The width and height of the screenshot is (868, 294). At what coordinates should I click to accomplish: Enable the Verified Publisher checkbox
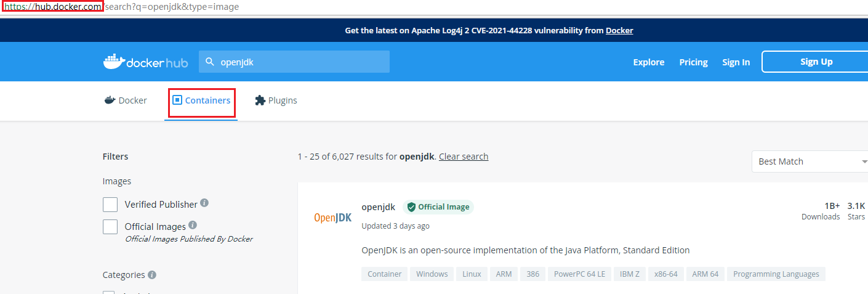point(110,205)
